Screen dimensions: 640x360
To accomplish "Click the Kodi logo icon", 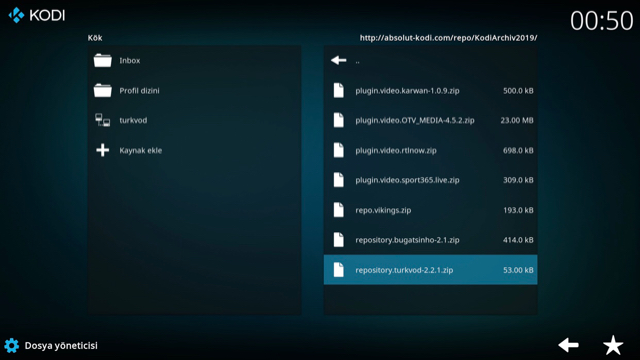I will point(16,15).
